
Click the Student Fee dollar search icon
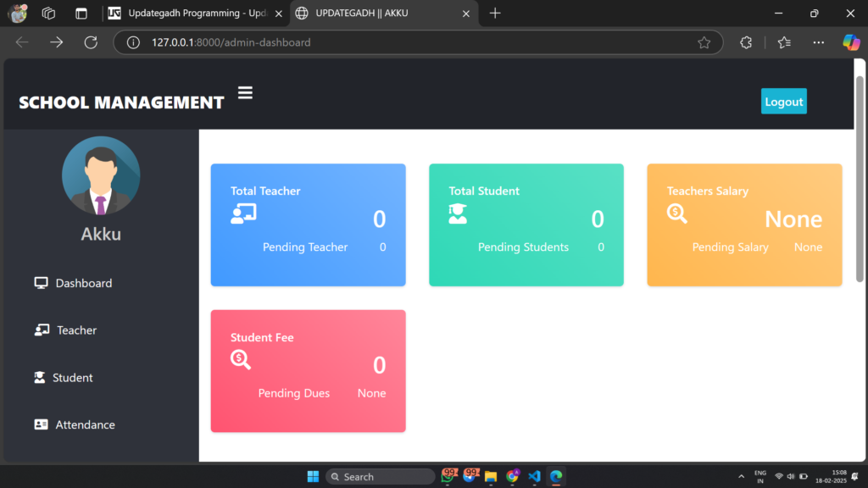241,359
